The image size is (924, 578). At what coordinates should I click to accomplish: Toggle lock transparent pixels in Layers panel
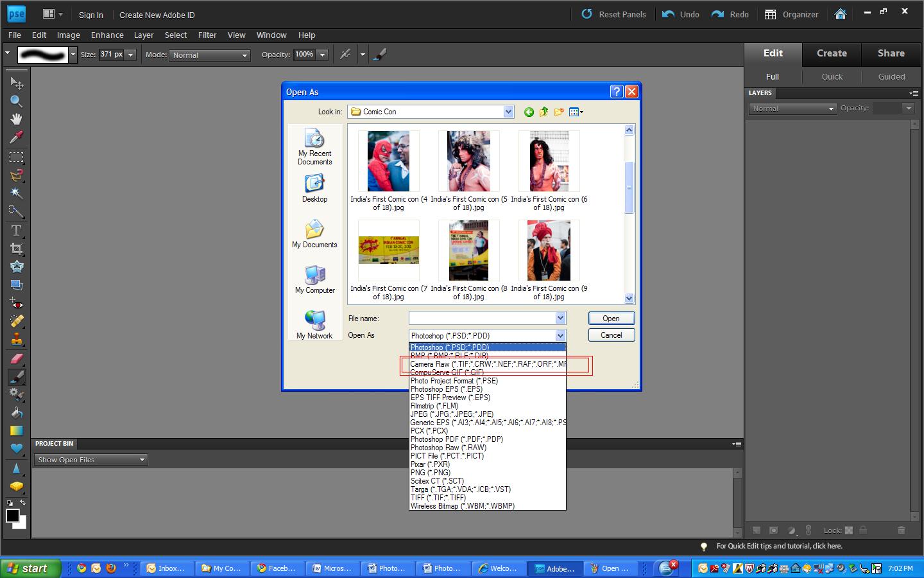click(x=849, y=530)
